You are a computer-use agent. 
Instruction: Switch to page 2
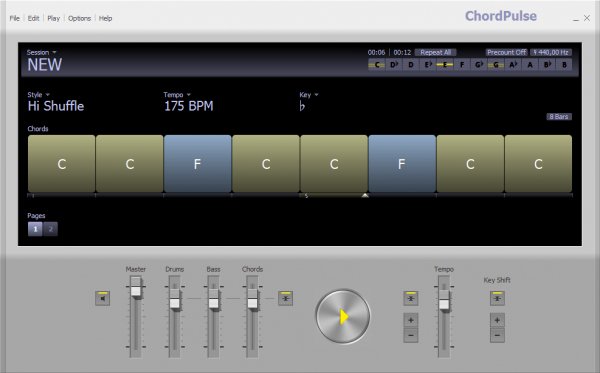pyautogui.click(x=51, y=229)
